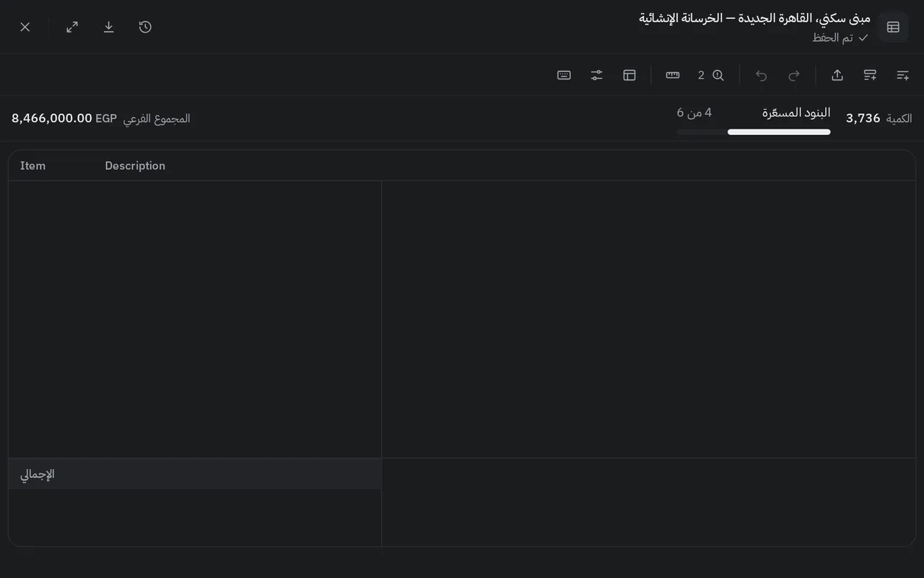The image size is (924, 578).
Task: Click the 'المجموع الفرعي' subtotal label
Action: [157, 118]
